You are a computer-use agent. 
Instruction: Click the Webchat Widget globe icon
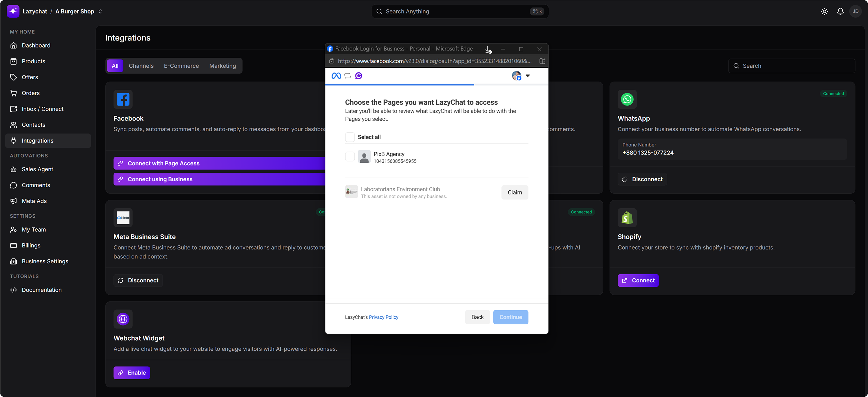coord(123,319)
